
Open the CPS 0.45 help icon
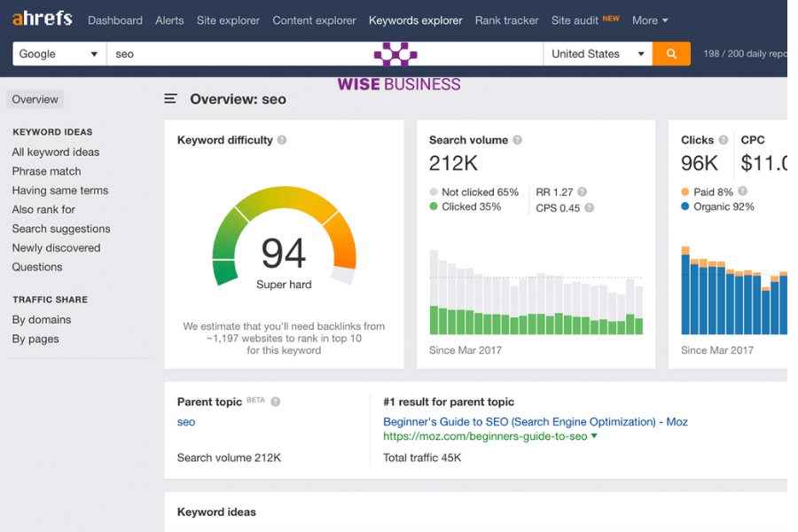590,207
